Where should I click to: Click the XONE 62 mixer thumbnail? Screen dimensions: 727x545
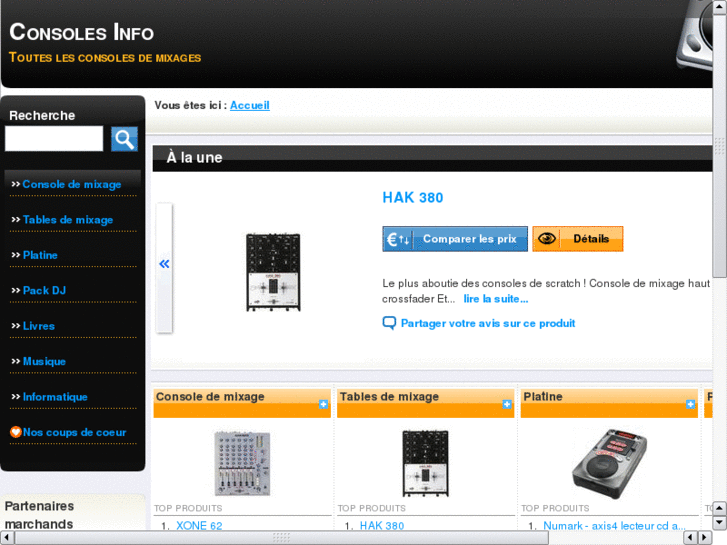point(242,463)
